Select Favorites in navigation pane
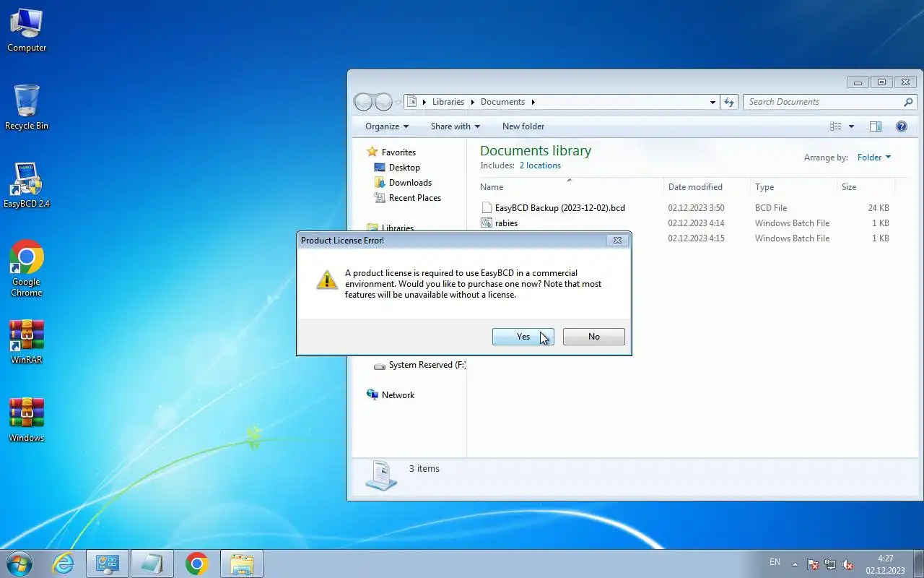This screenshot has width=924, height=578. 398,152
